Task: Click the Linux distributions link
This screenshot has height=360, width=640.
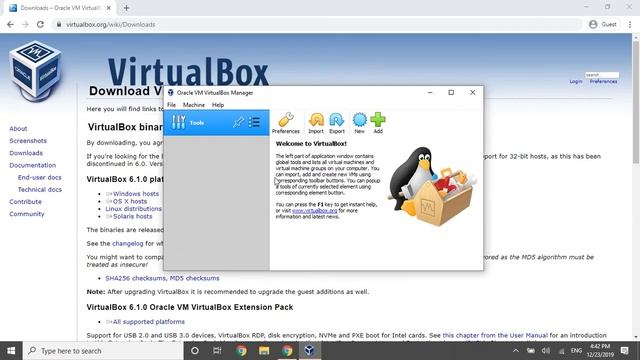Action: click(133, 209)
